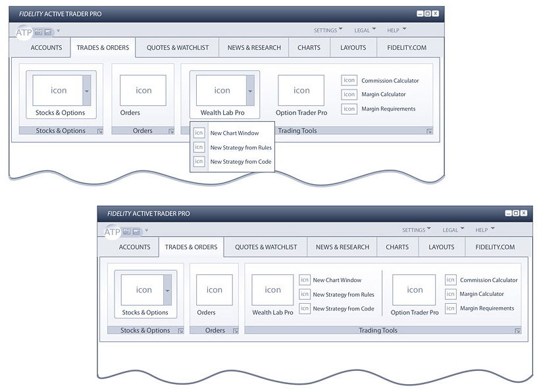Click the New Chart Window icon in the lower window

click(x=304, y=280)
